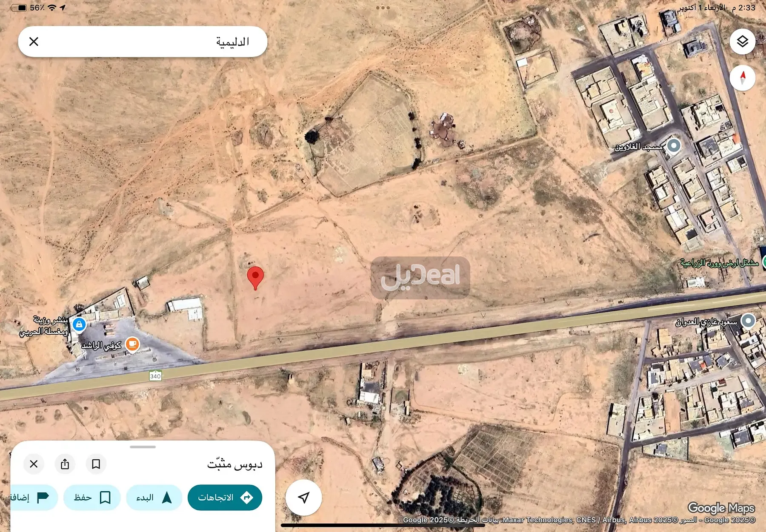
Task: Tap the إضافة flag button
Action: (x=34, y=498)
